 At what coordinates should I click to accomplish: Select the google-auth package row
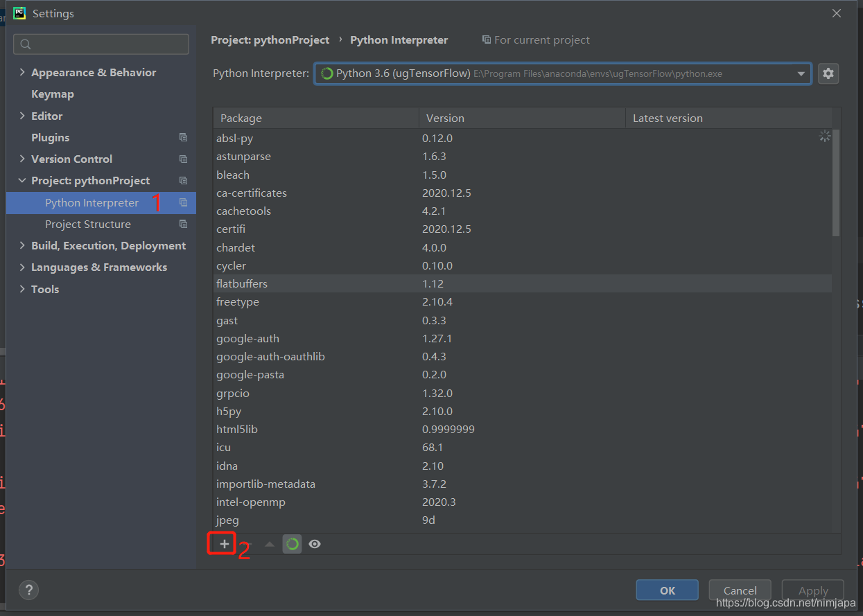click(x=523, y=338)
